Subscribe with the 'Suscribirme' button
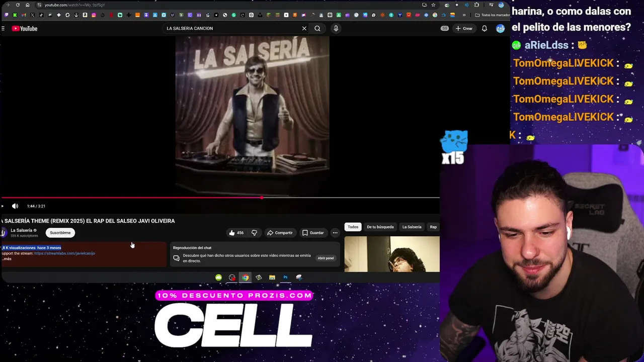Image resolution: width=644 pixels, height=362 pixels. tap(60, 233)
